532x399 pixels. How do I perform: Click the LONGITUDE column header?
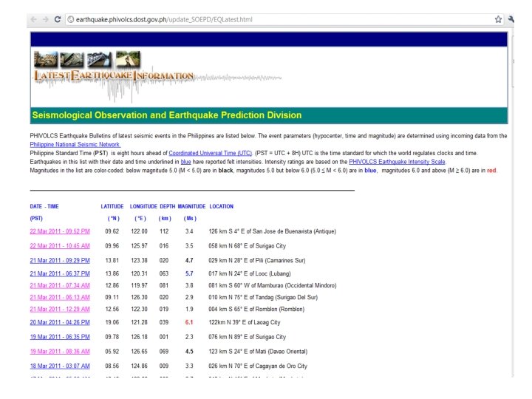pos(143,206)
